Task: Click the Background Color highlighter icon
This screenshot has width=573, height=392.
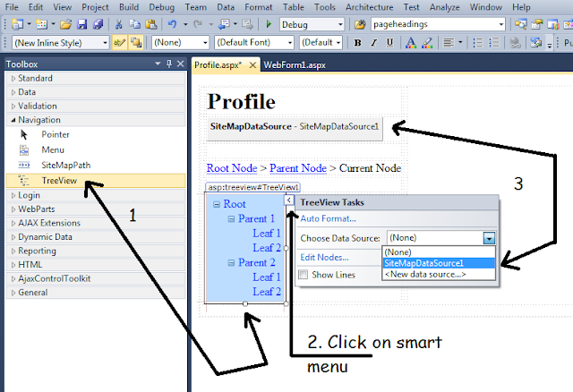Action: tap(427, 43)
